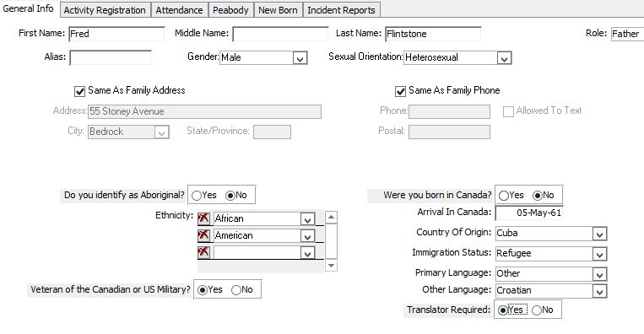Uncheck Same As Family Address
Screen dimensions: 644x334
click(x=79, y=91)
